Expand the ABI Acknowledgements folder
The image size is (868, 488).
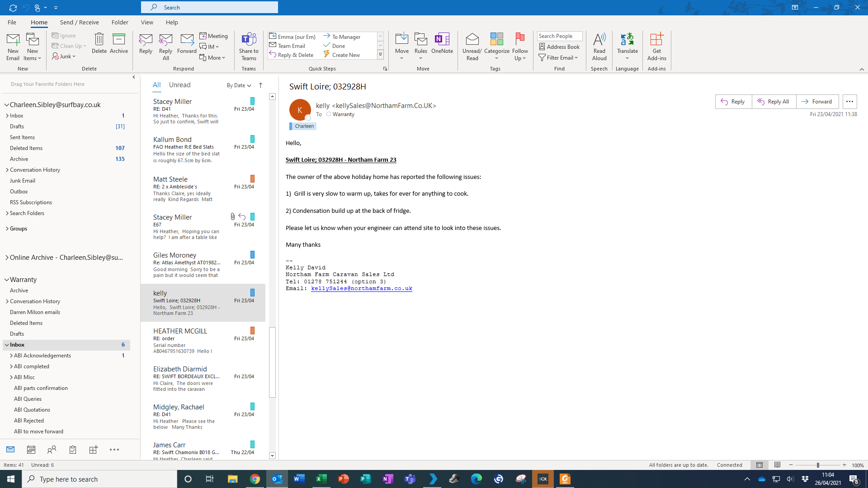pos(11,356)
